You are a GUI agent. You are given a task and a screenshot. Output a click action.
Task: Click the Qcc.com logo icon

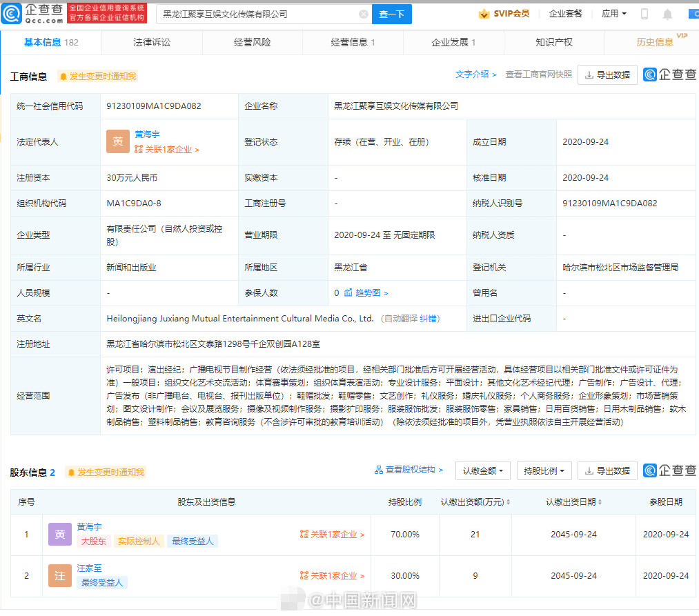pos(12,13)
